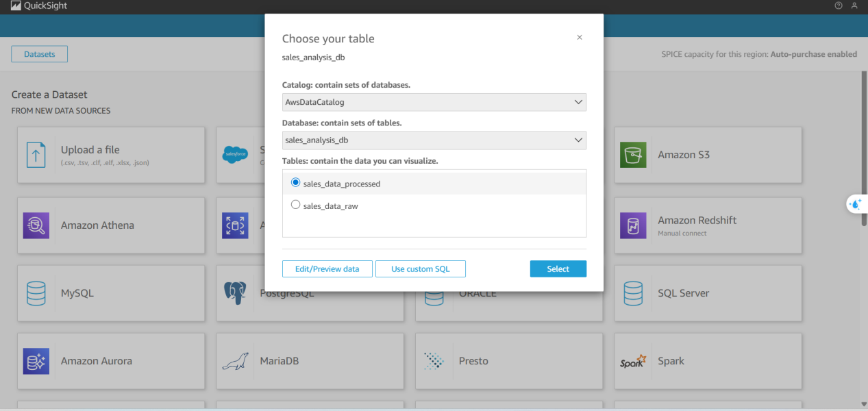Click the Amazon S3 bucket icon
Screen dimensions: 868x411
(x=633, y=155)
